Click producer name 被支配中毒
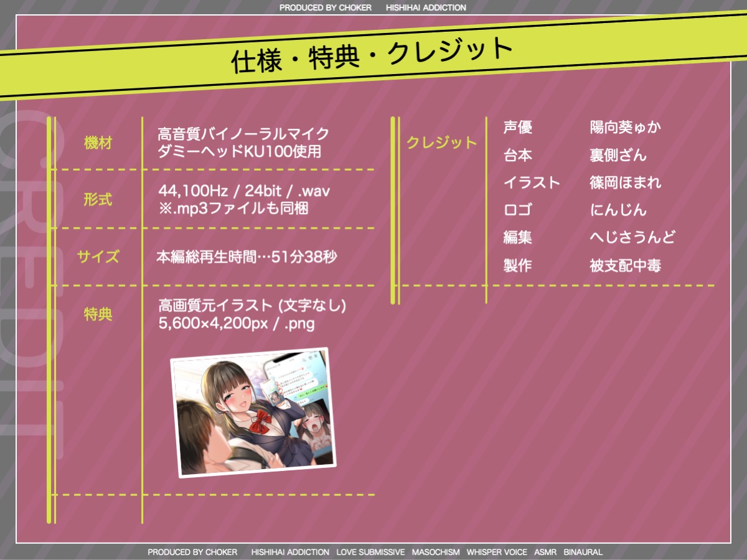This screenshot has width=747, height=560. pos(625,266)
